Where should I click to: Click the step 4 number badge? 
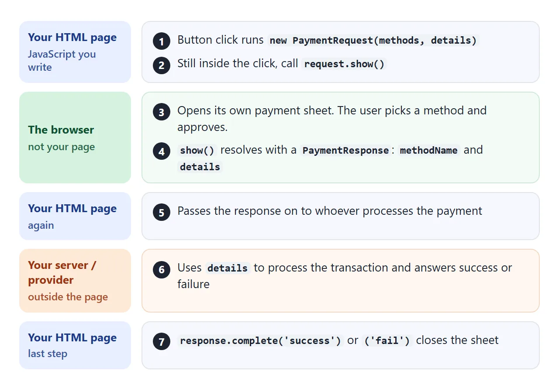click(x=162, y=151)
